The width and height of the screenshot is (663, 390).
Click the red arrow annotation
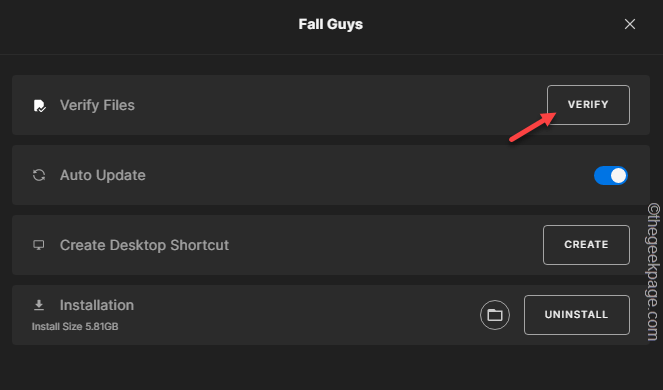tap(533, 127)
